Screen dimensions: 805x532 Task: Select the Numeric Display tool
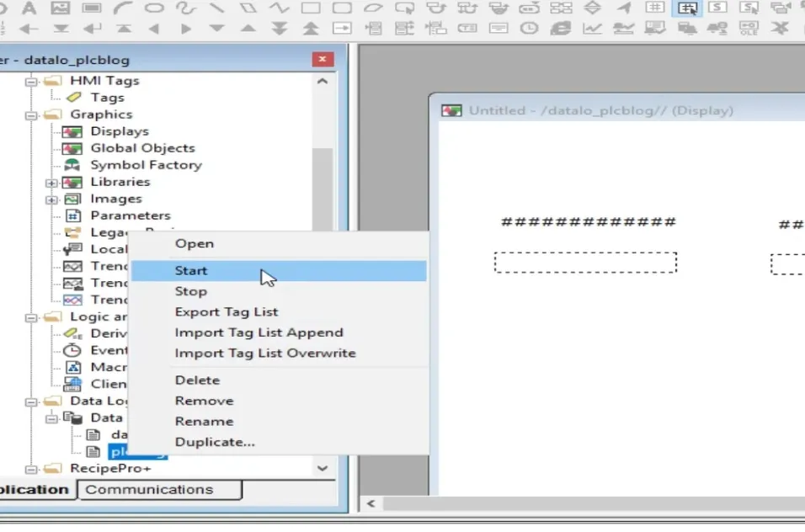(654, 8)
